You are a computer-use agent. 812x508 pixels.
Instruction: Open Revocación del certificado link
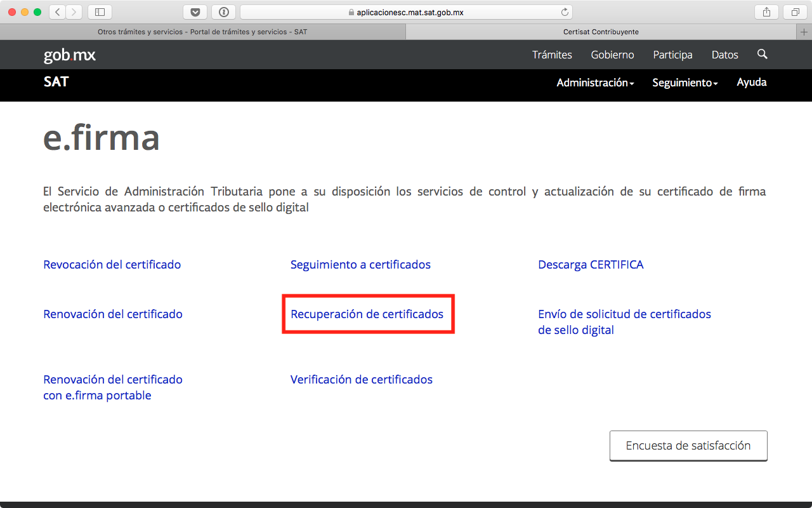coord(112,264)
